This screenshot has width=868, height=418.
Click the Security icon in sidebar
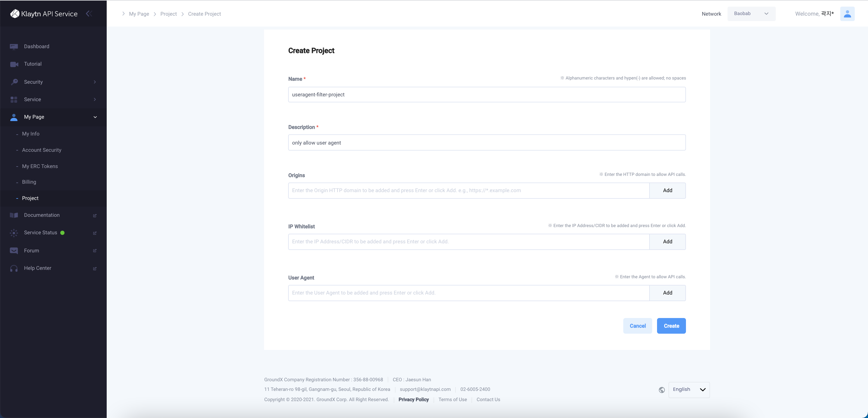tap(14, 82)
